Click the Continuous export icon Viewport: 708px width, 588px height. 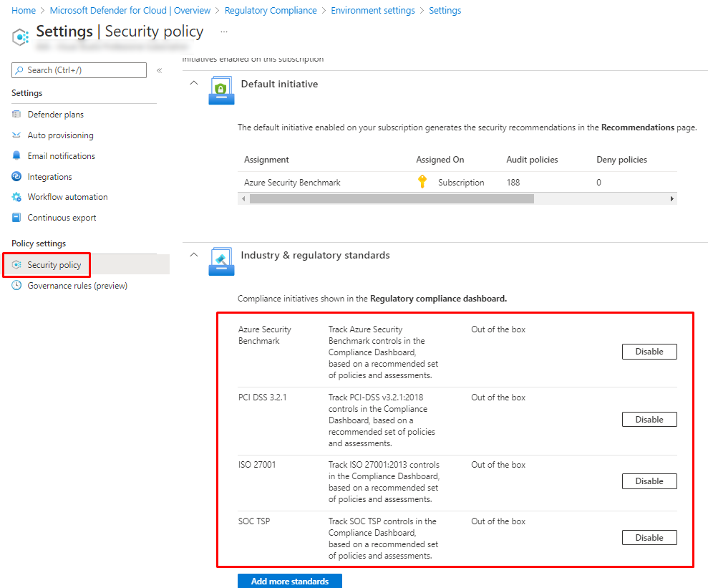(x=17, y=218)
